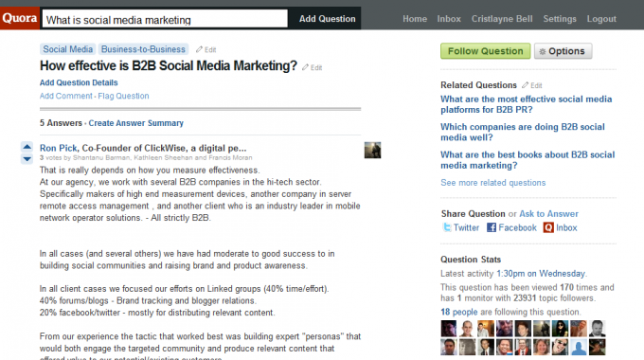The height and width of the screenshot is (360, 644).
Task: Click the gear icon in Options
Action: (543, 51)
